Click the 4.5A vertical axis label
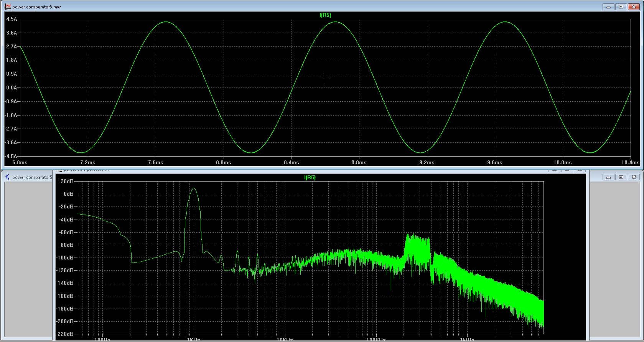 (12, 19)
